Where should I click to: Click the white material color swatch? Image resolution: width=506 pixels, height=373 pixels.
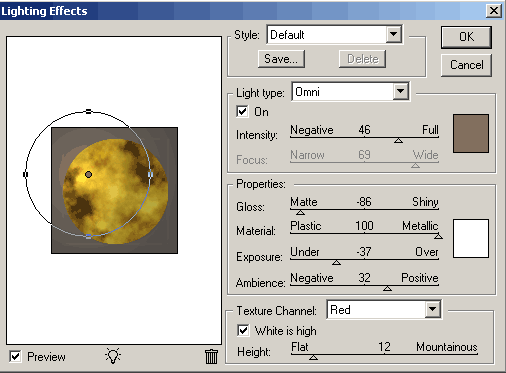471,238
